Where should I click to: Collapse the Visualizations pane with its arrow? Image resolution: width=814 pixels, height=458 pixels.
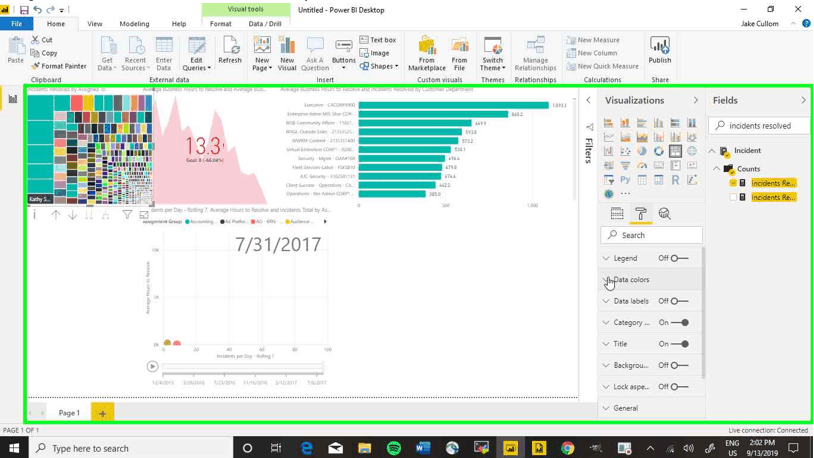696,100
